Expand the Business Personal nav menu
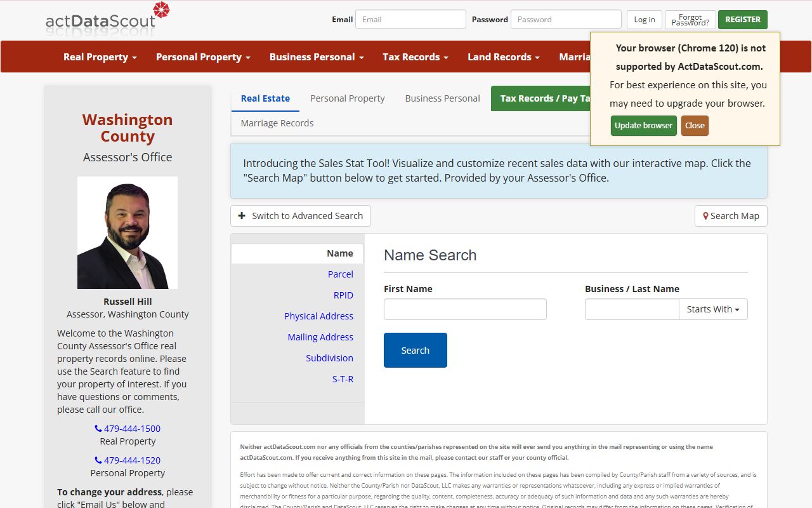 (317, 57)
